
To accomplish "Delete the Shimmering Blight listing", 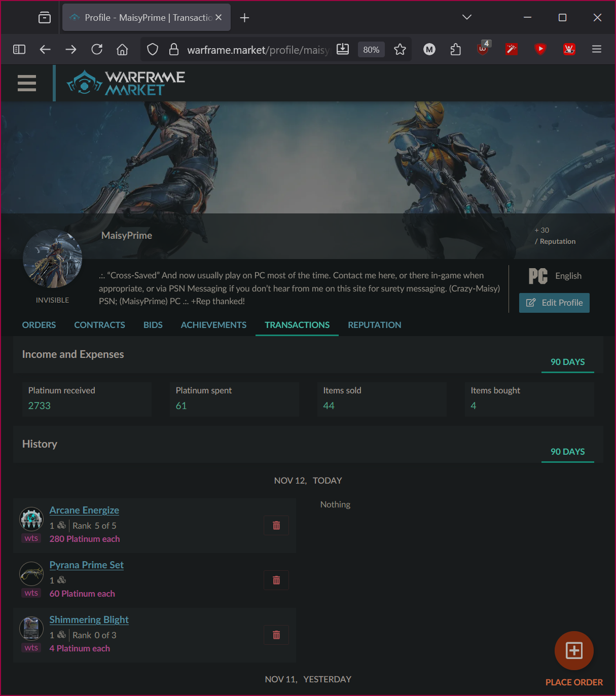I will point(276,635).
